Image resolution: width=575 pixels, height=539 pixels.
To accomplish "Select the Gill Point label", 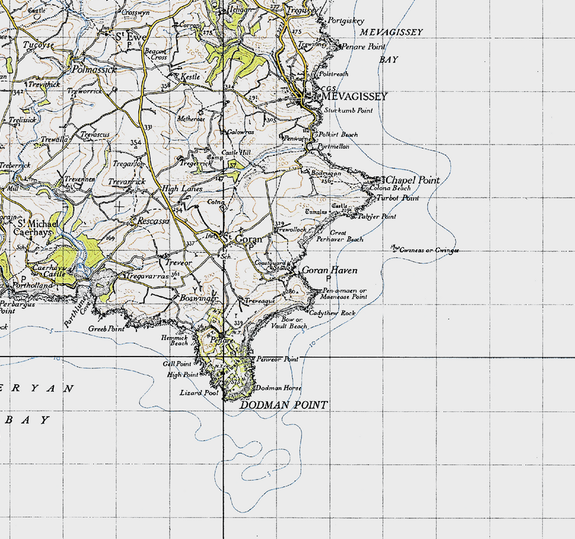I will pyautogui.click(x=177, y=364).
